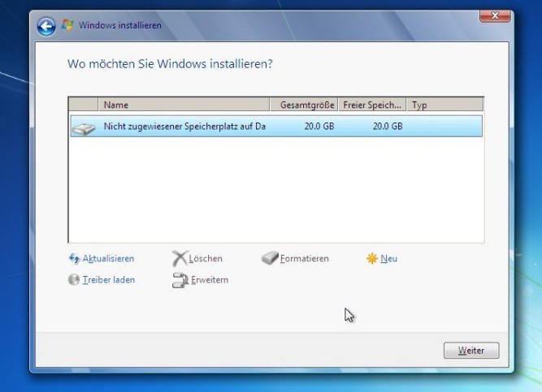Sort by the Gesamtgröße column header
Screen dimensions: 542x392
(x=304, y=105)
